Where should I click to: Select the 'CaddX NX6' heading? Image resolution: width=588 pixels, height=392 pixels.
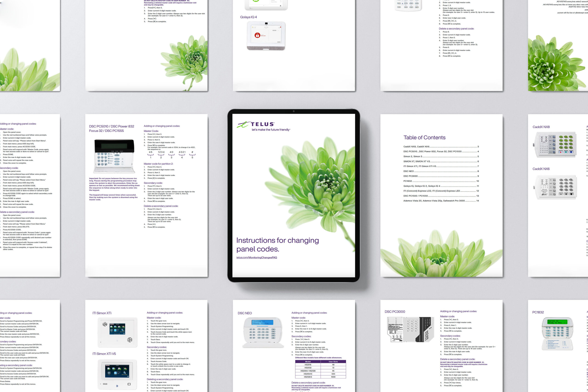coord(541,169)
